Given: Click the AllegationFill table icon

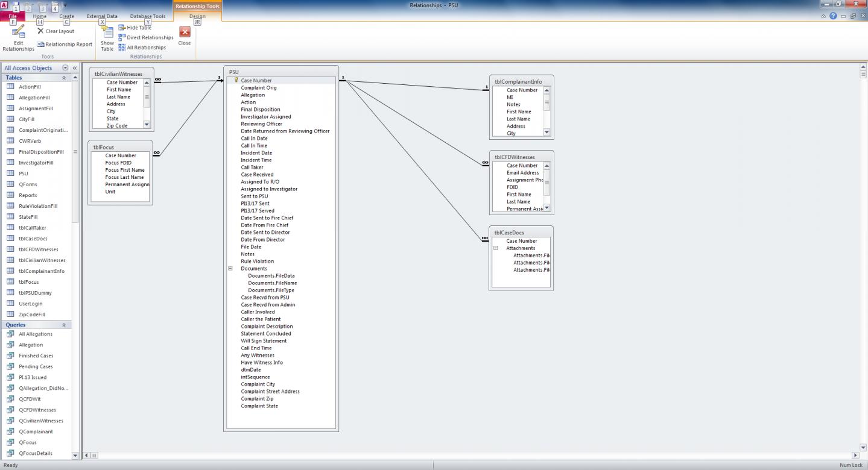Looking at the screenshot, I should (x=10, y=98).
